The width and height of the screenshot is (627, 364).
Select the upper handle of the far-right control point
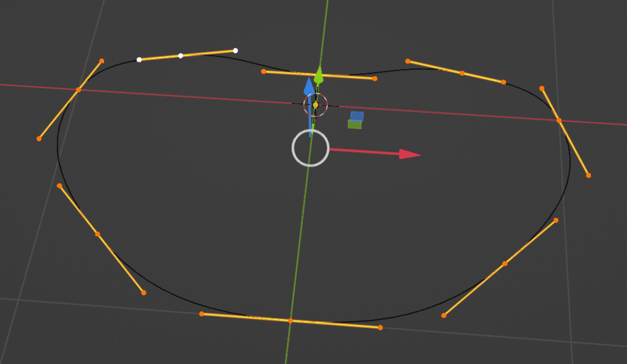coord(542,89)
